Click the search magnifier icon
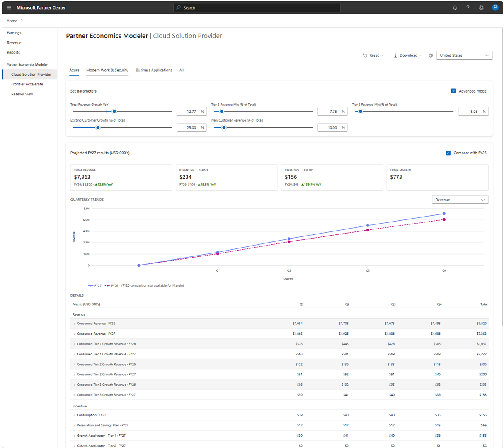504x448 pixels. [x=179, y=7]
